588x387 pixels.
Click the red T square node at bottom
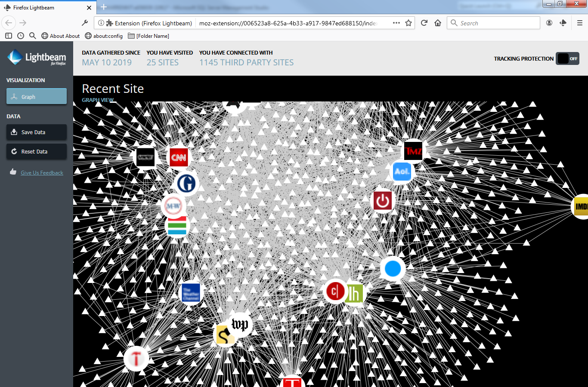point(292,382)
